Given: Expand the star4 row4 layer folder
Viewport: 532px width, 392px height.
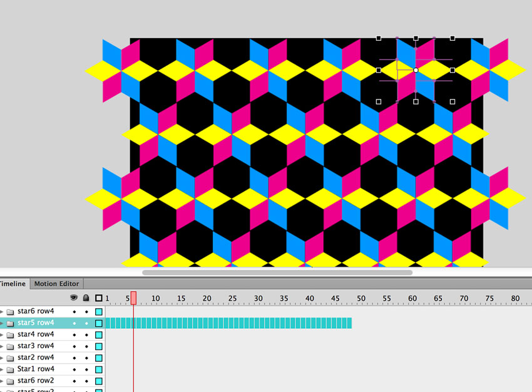Looking at the screenshot, I should pyautogui.click(x=1, y=334).
